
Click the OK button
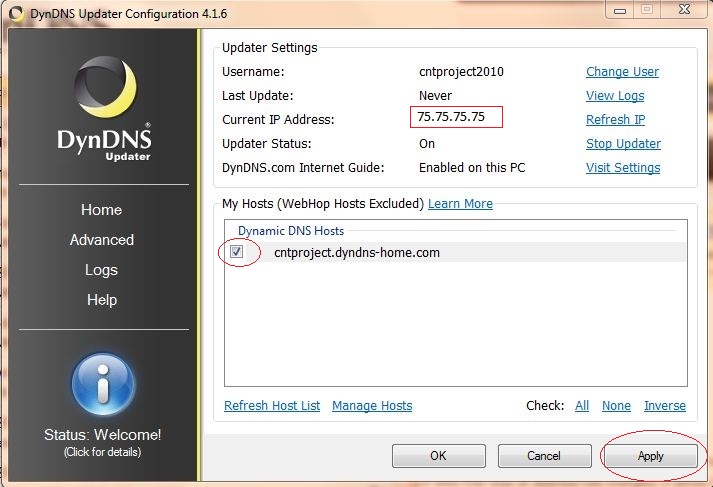coord(439,456)
